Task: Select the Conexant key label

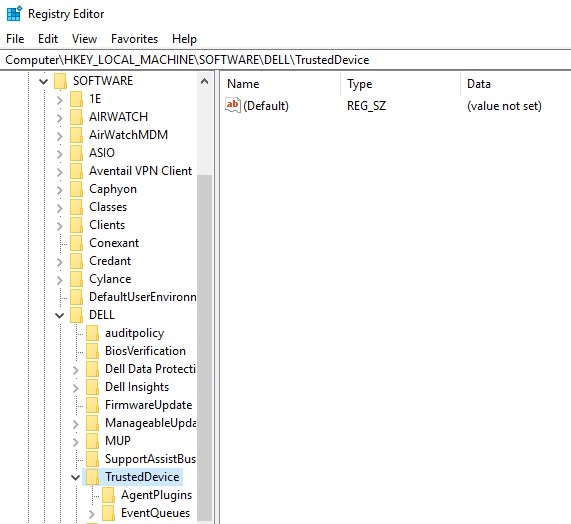Action: pyautogui.click(x=114, y=243)
